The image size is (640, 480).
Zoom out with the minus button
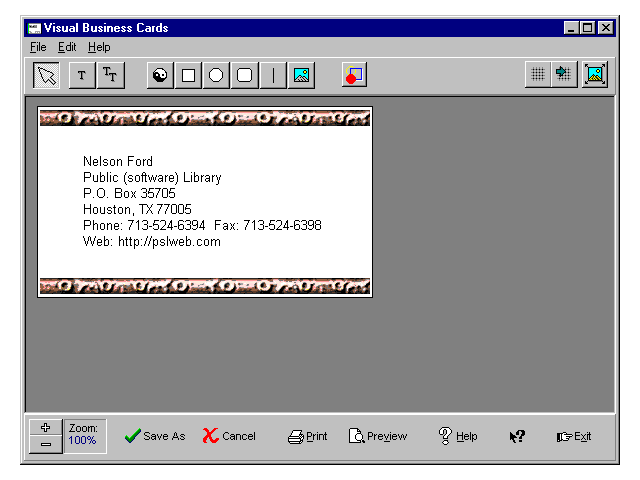pos(46,444)
